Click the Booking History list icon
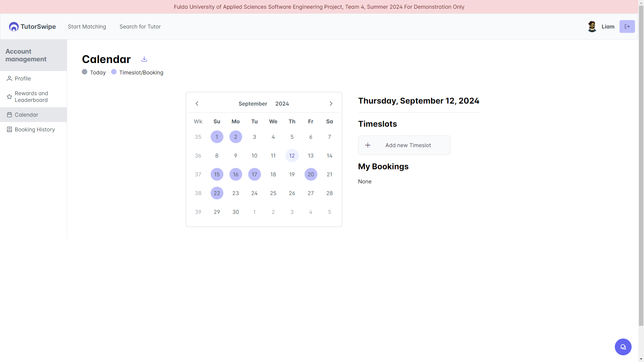The image size is (644, 362). [x=9, y=129]
